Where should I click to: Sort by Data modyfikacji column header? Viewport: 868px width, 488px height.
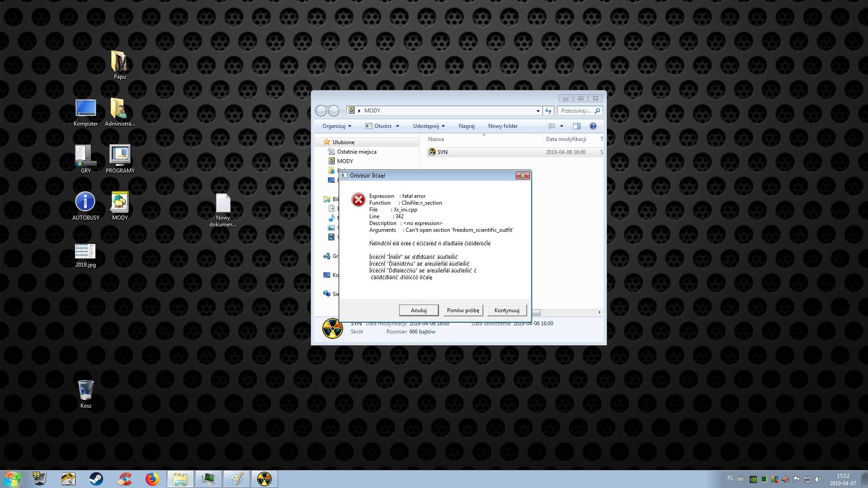pyautogui.click(x=566, y=139)
